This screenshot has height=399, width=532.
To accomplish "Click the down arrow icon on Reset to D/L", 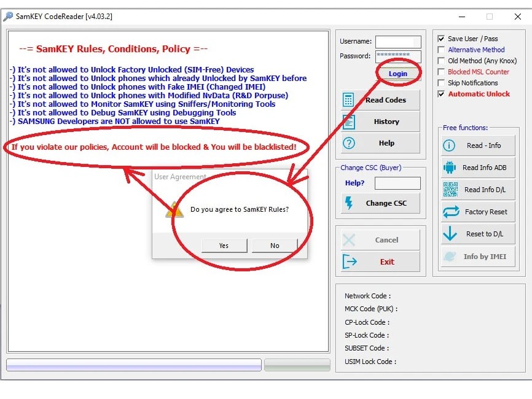I will [450, 234].
